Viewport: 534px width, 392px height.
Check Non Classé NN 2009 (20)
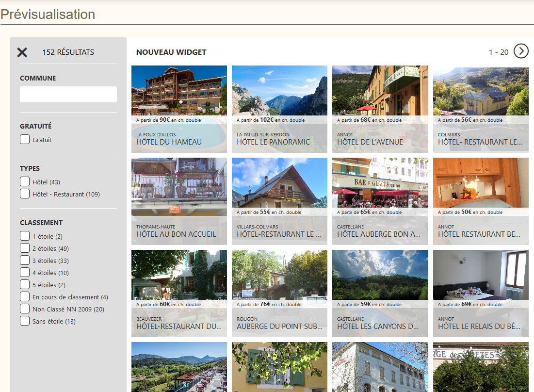coord(25,309)
